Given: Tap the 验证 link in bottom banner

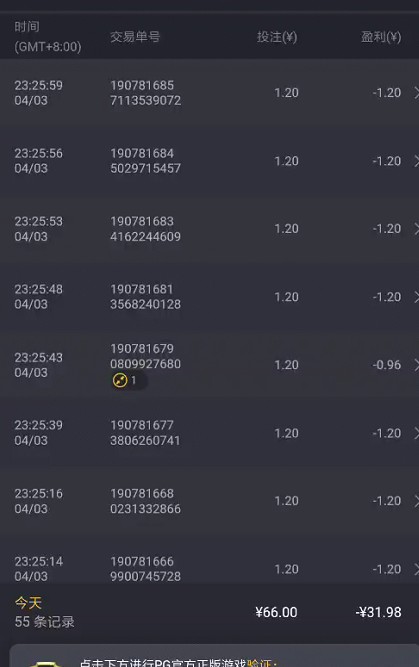Looking at the screenshot, I should [x=259, y=663].
